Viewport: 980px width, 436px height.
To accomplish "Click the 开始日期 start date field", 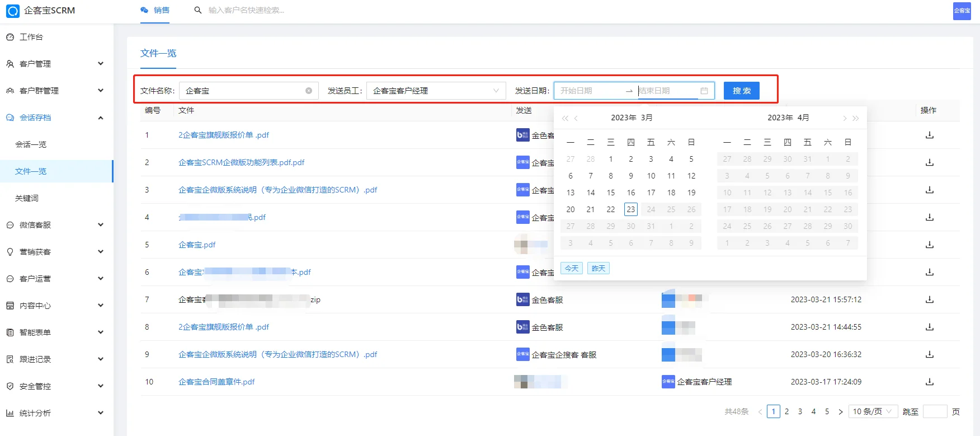I will click(x=590, y=91).
